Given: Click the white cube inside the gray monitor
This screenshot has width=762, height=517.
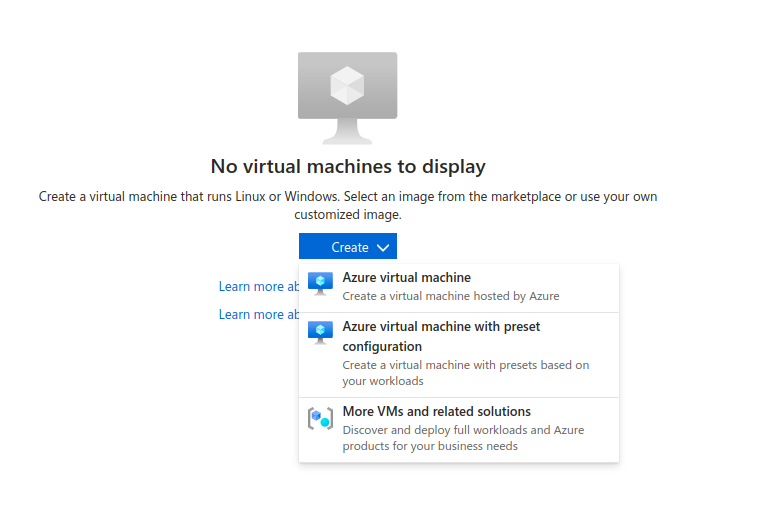Looking at the screenshot, I should point(347,85).
